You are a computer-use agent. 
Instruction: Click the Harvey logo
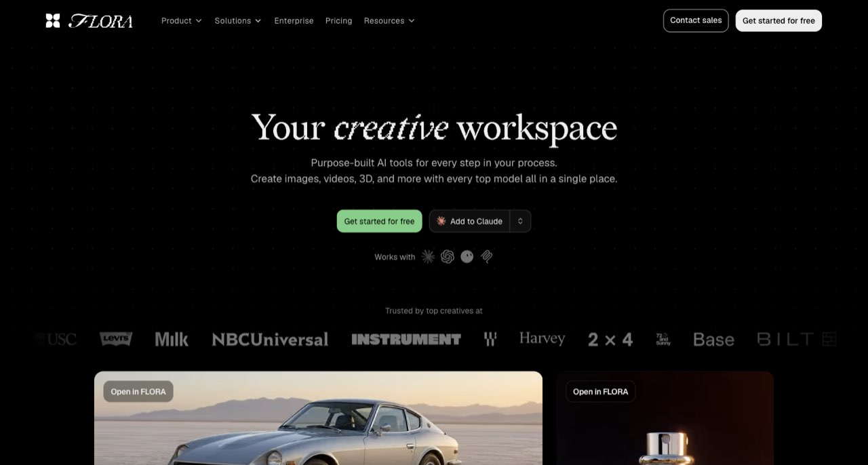[x=542, y=338]
